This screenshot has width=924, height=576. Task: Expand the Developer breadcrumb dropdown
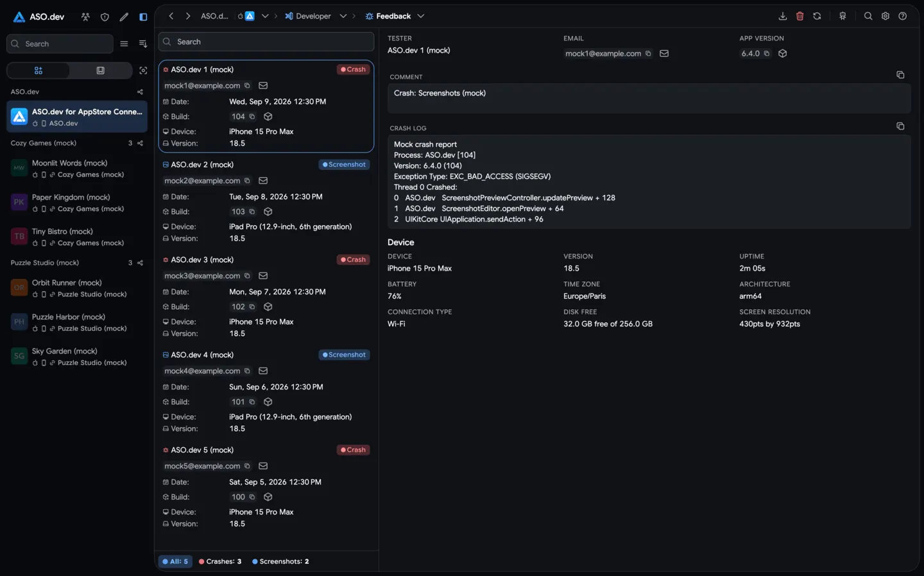click(343, 16)
